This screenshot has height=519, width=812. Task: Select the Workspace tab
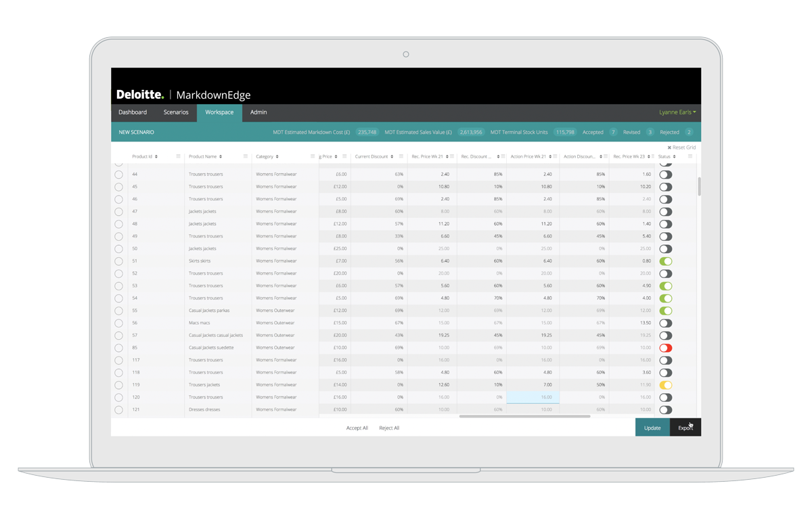coord(219,112)
